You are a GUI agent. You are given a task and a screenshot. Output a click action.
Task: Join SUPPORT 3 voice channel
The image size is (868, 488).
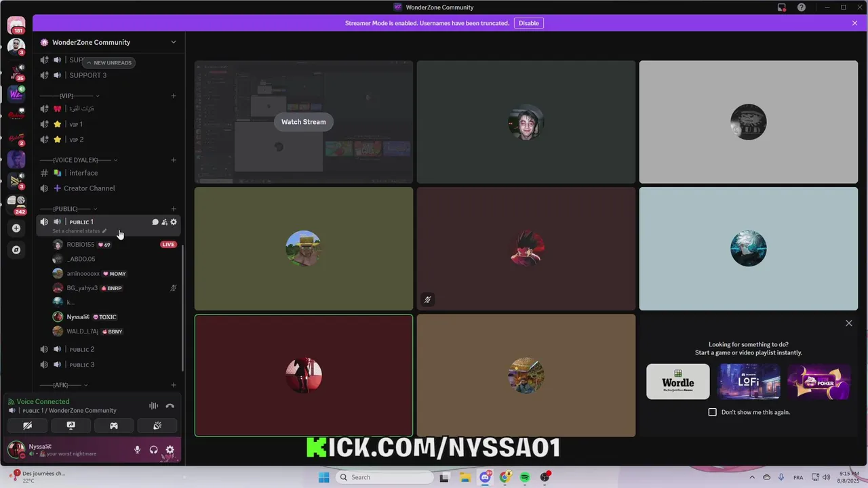point(108,75)
